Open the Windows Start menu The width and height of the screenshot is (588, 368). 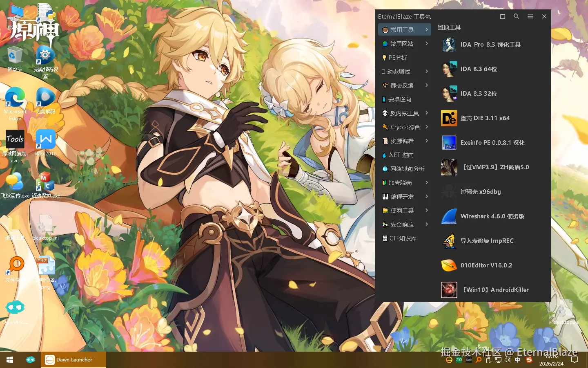click(10, 360)
